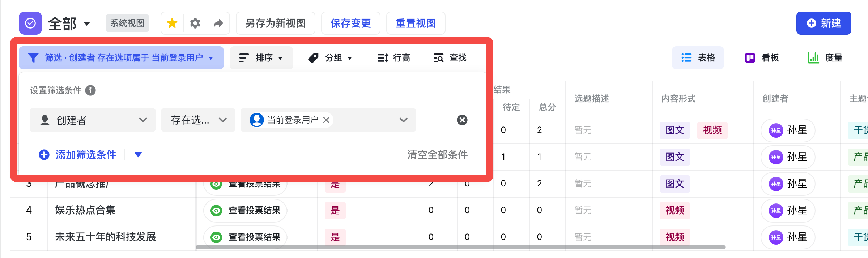Viewport: 868px width, 258px height.
Task: Click 清空全部条件 link
Action: (x=437, y=155)
